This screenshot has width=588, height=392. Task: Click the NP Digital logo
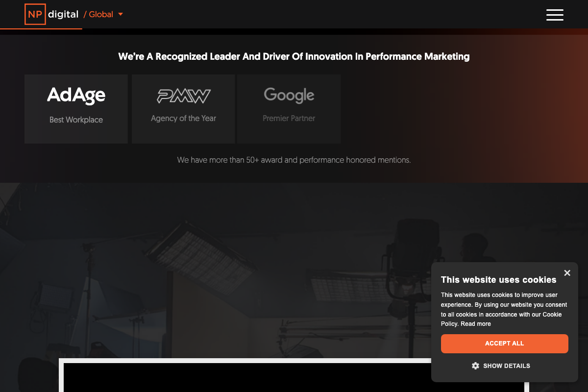[51, 14]
